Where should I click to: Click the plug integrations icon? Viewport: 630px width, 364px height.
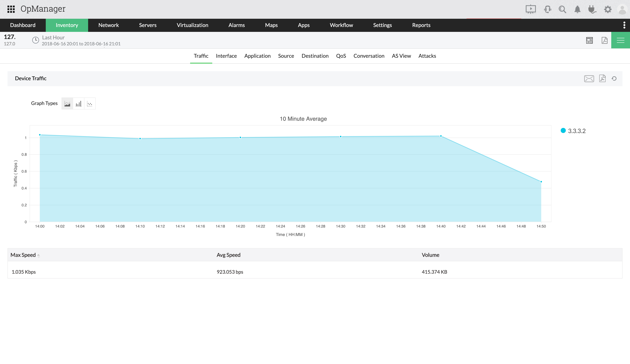[592, 9]
